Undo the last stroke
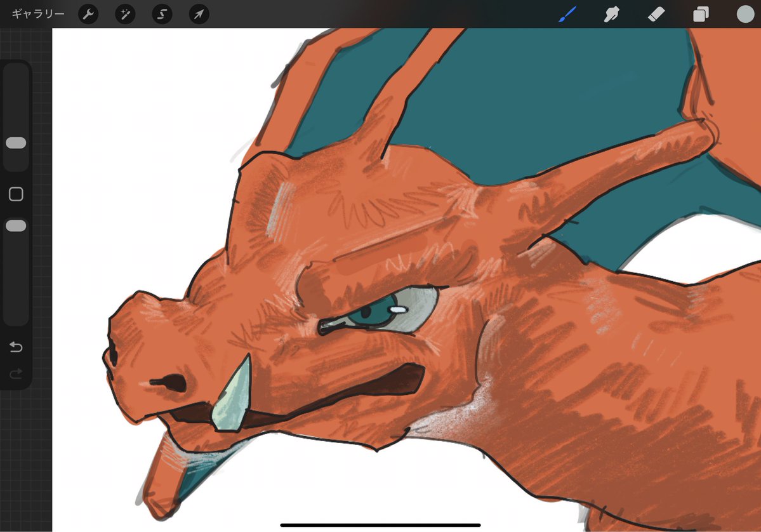This screenshot has width=761, height=532. click(x=16, y=347)
